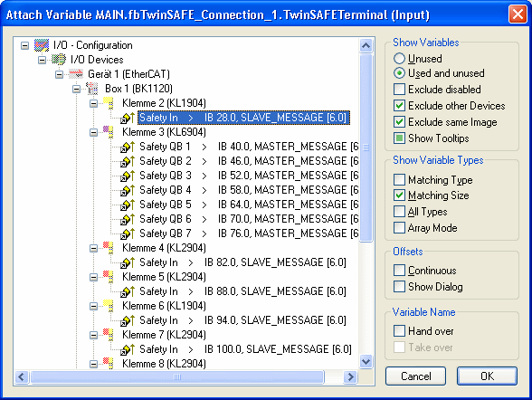
Task: Click the variable icon of Safety In IB 88.0
Action: coord(128,291)
